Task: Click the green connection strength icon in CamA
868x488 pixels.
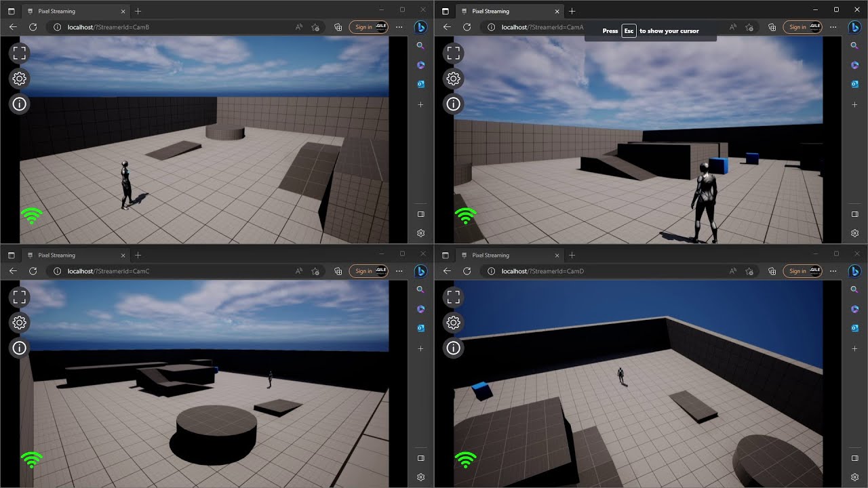Action: pyautogui.click(x=465, y=216)
